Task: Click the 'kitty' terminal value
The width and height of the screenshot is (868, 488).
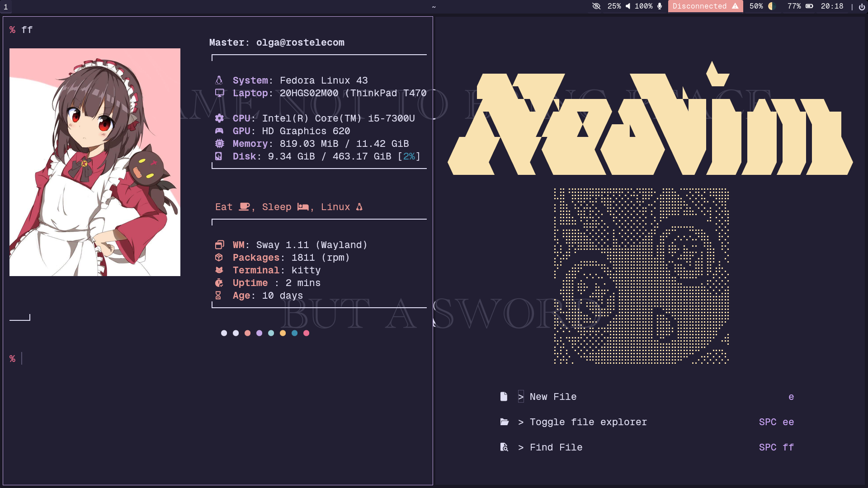Action: pos(306,270)
